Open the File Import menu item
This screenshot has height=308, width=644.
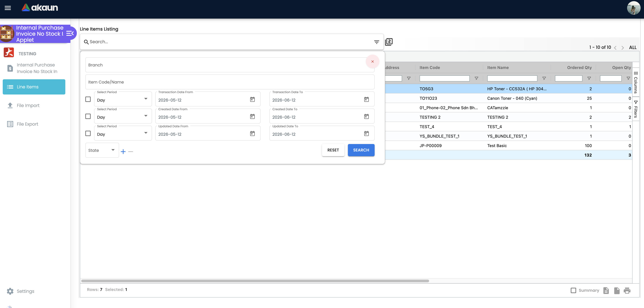click(34, 105)
